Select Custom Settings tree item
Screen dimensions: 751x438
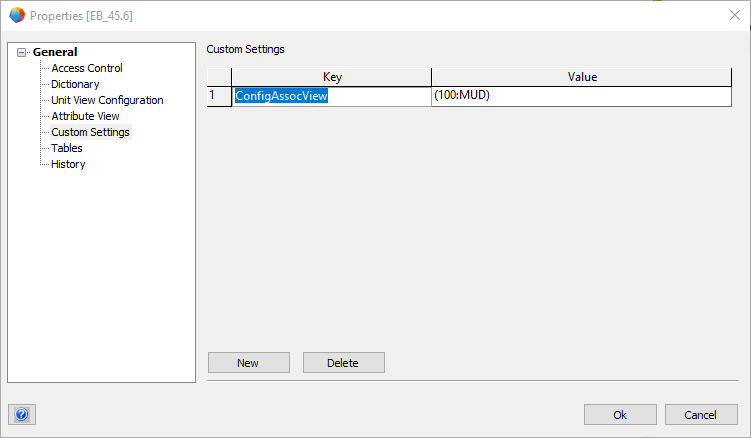[x=90, y=132]
